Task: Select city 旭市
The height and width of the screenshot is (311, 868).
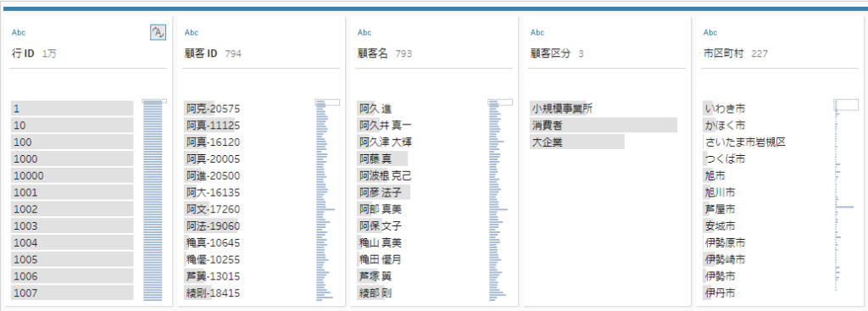Action: 715,175
